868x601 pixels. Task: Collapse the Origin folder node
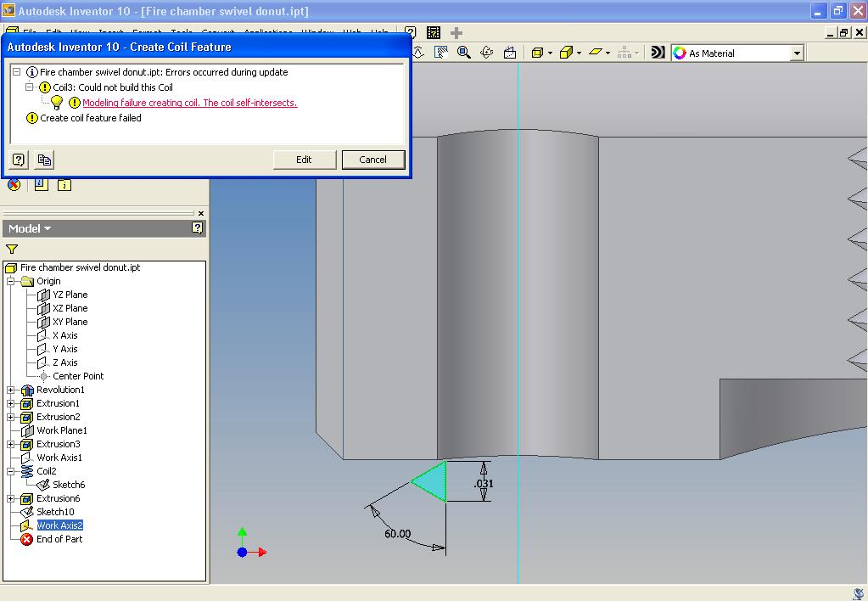pos(10,281)
